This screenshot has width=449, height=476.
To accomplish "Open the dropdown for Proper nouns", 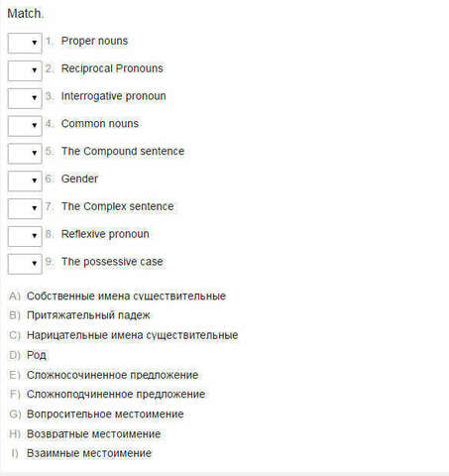I will [x=25, y=43].
